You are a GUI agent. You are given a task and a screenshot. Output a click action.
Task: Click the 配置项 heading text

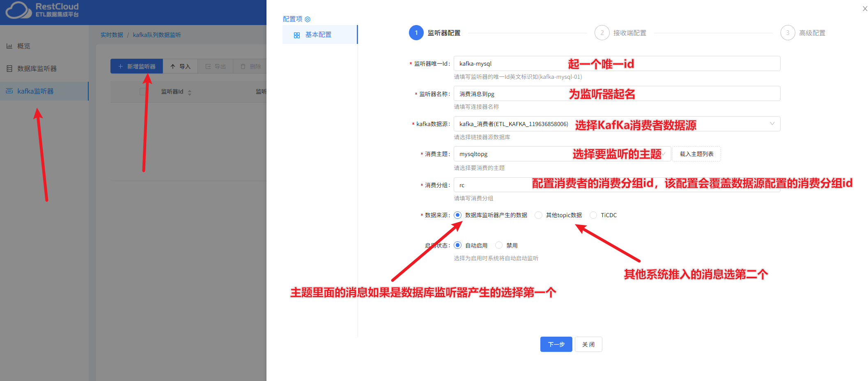coord(292,19)
